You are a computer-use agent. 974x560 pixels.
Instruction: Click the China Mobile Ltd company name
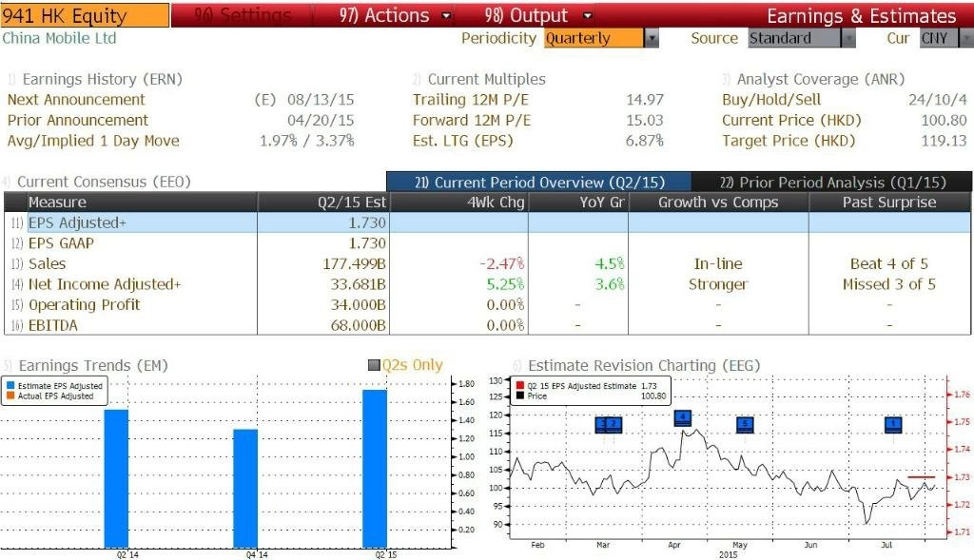[59, 38]
